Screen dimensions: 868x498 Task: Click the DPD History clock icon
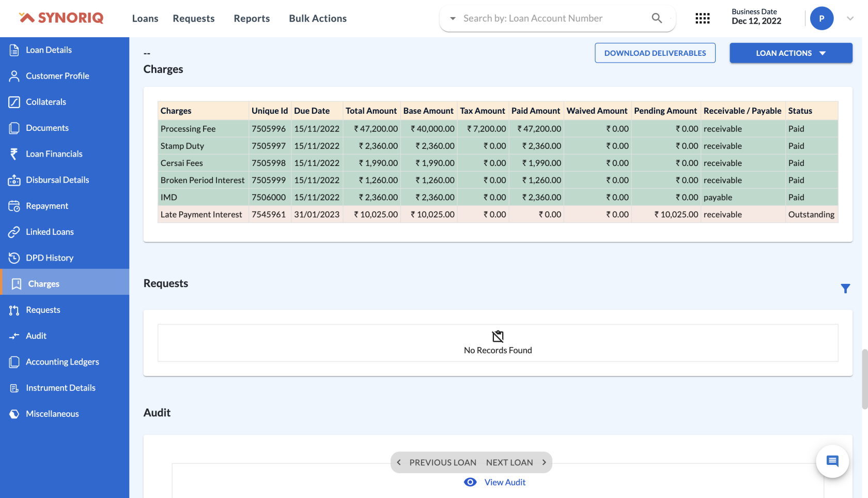pos(14,258)
